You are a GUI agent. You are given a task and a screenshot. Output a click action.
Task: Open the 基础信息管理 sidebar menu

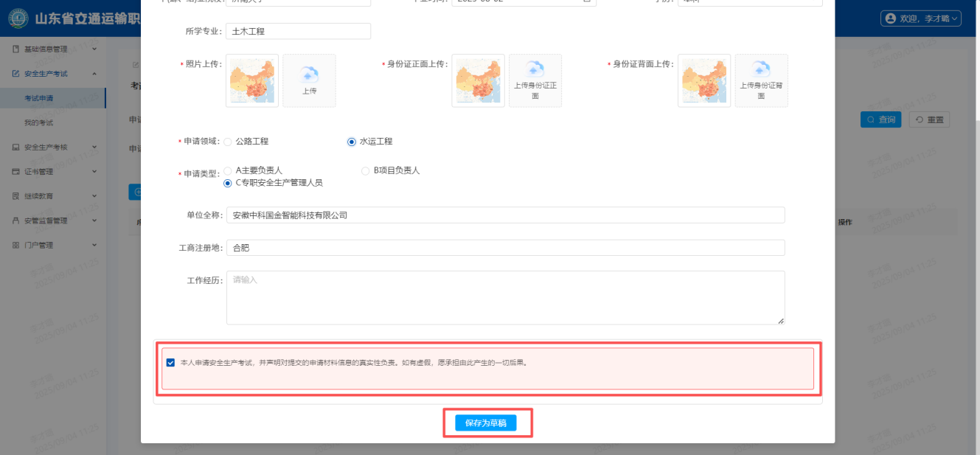(53, 49)
